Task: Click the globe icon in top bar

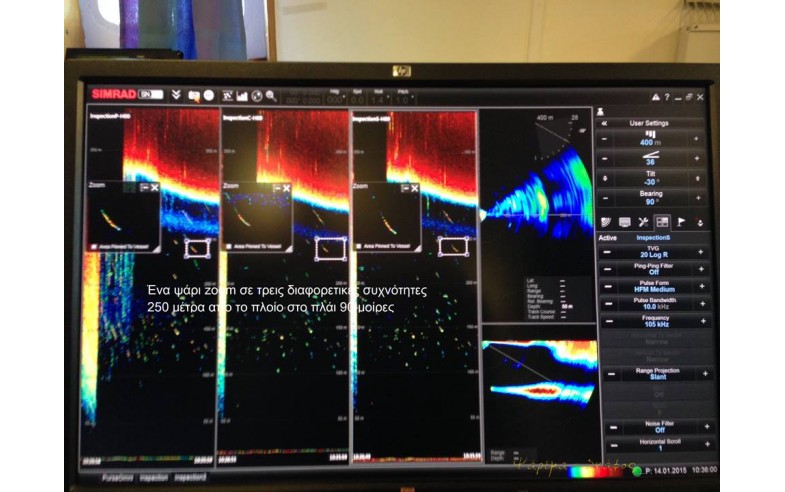Action: coord(257,96)
